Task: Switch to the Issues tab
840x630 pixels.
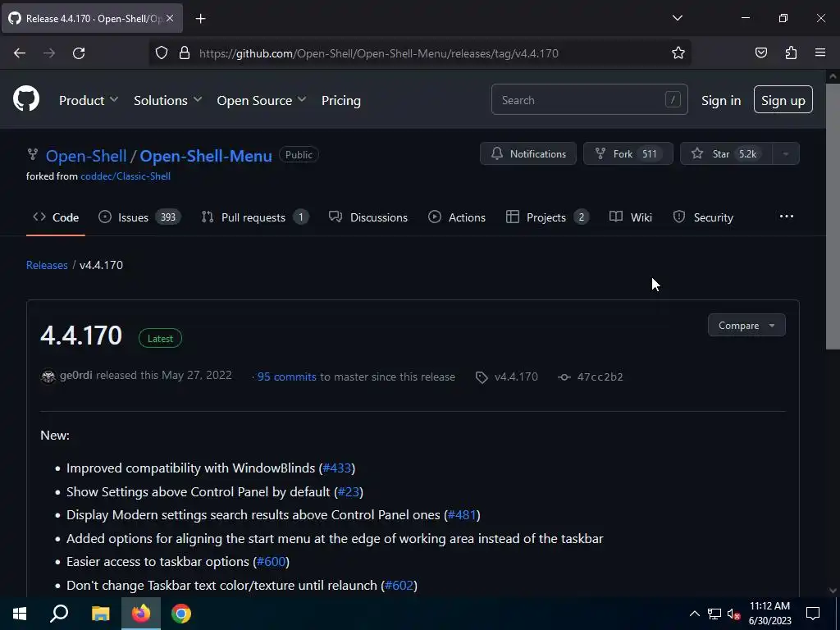Action: coord(139,217)
